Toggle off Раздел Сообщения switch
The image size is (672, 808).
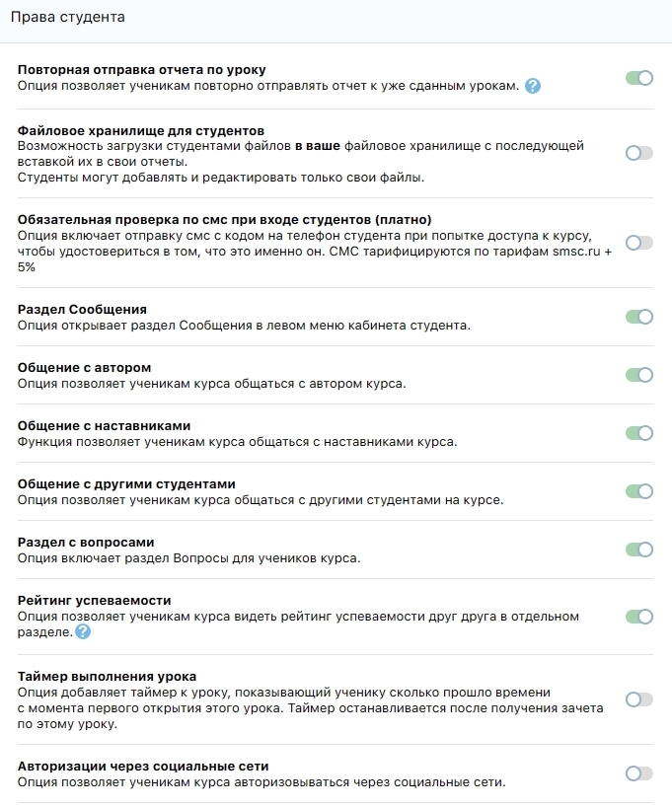(x=638, y=317)
